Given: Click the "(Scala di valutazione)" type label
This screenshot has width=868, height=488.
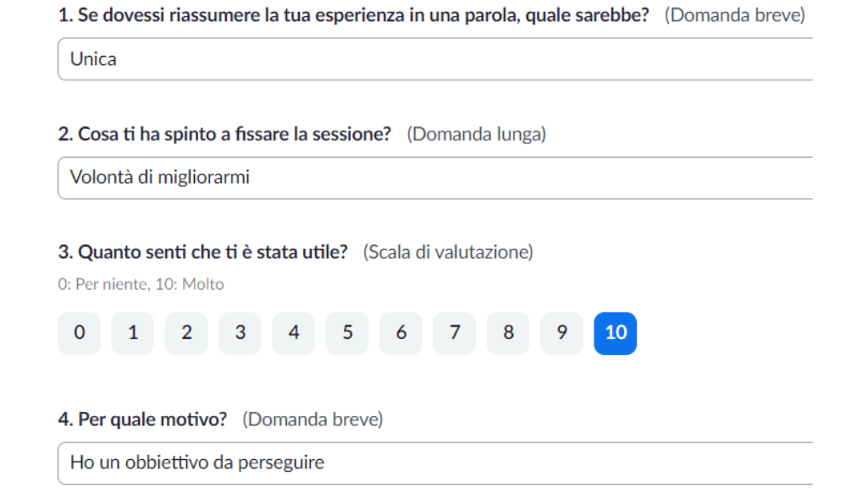Looking at the screenshot, I should (448, 252).
